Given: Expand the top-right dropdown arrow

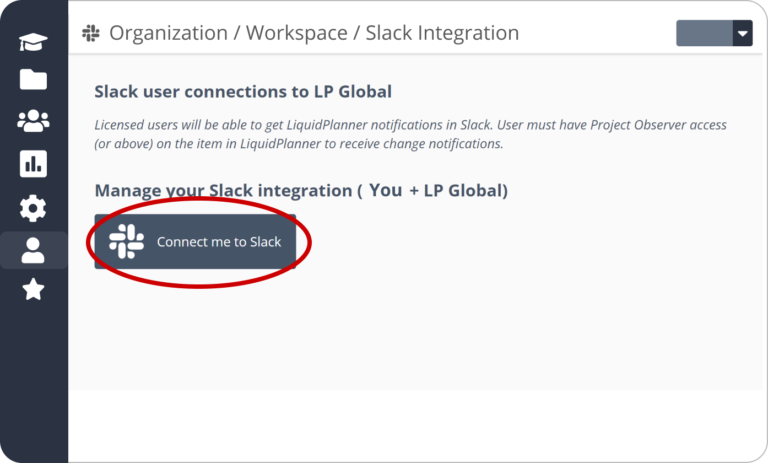Looking at the screenshot, I should [742, 33].
